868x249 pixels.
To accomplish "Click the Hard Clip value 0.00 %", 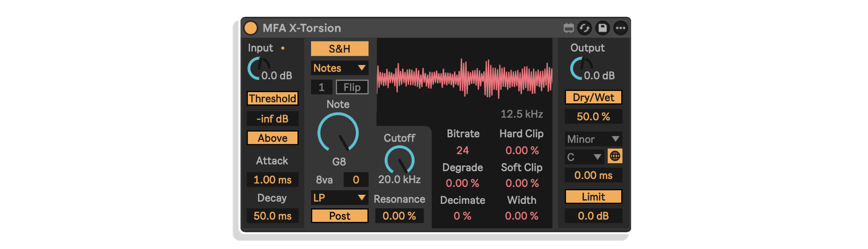I will point(522,150).
